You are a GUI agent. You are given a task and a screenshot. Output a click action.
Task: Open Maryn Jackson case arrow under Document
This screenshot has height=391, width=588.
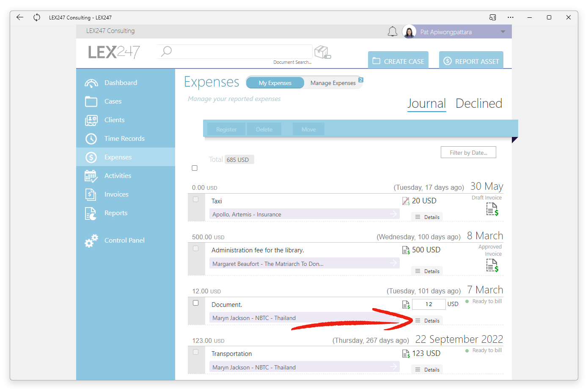coord(393,317)
